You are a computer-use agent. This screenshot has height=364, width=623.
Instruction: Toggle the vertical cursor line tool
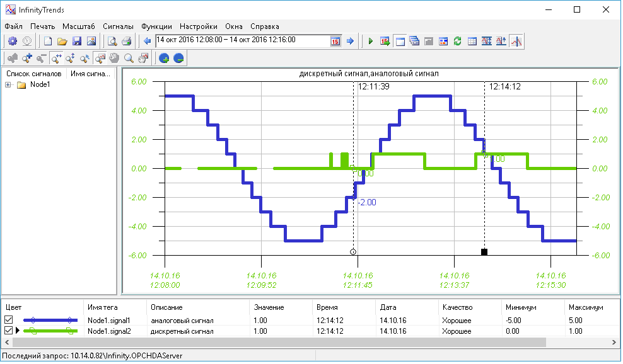[516, 41]
